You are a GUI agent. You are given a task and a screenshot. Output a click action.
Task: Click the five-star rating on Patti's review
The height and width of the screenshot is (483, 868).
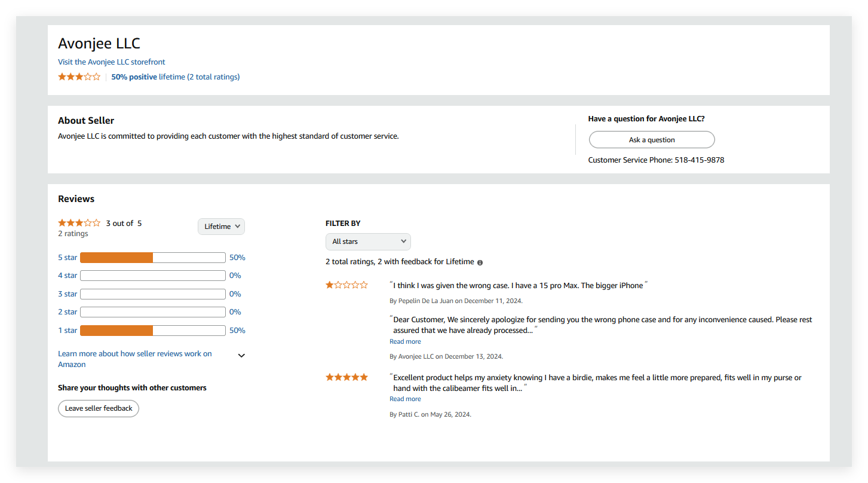346,377
